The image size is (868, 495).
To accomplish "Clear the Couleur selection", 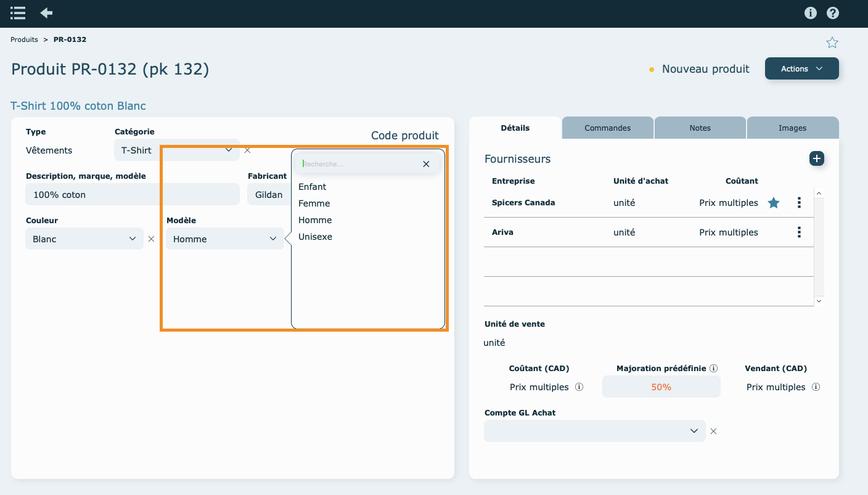I will click(151, 239).
